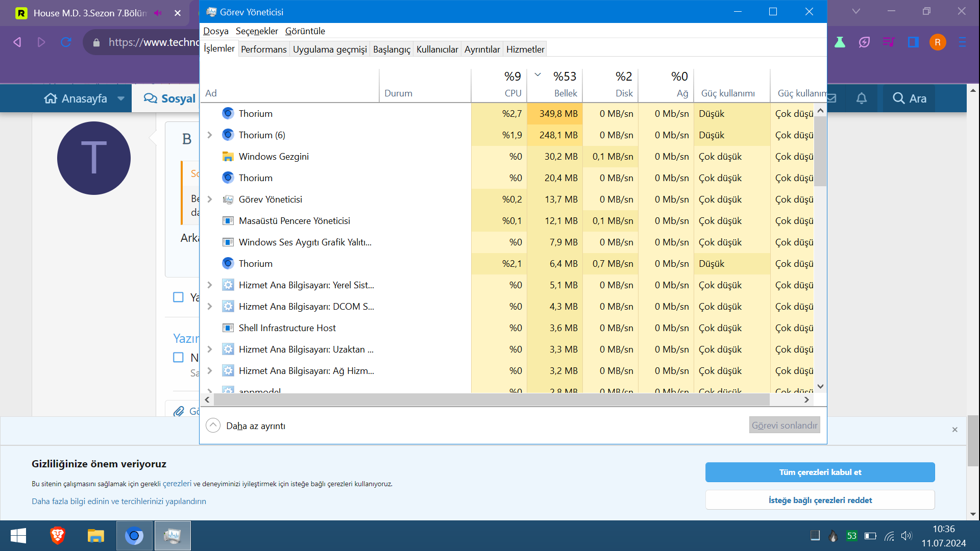Viewport: 980px width, 551px height.
Task: Click the browser reload icon
Action: (x=66, y=42)
